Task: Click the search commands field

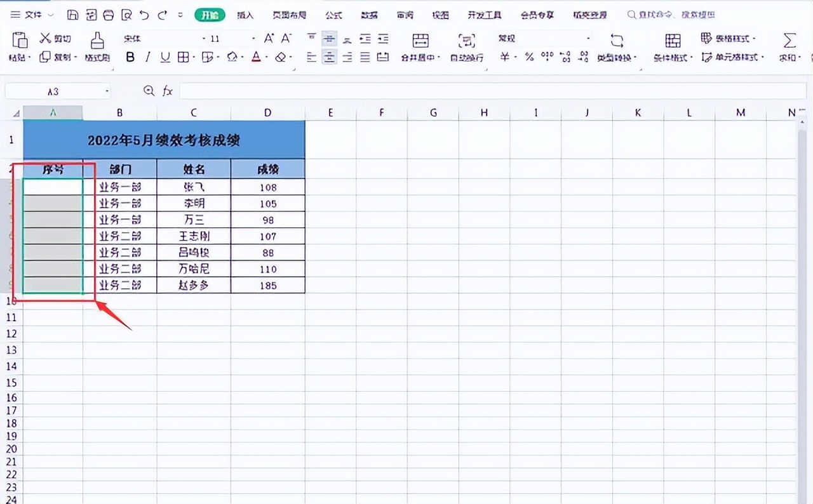Action: pos(672,15)
